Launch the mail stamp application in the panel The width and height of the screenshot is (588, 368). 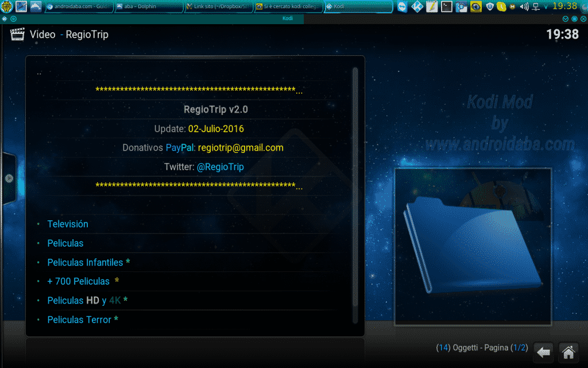pyautogui.click(x=21, y=6)
